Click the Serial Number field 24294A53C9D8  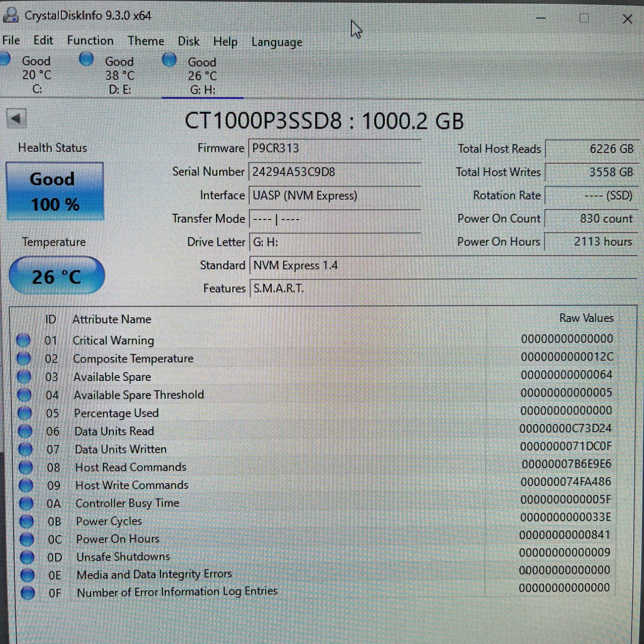pos(334,172)
